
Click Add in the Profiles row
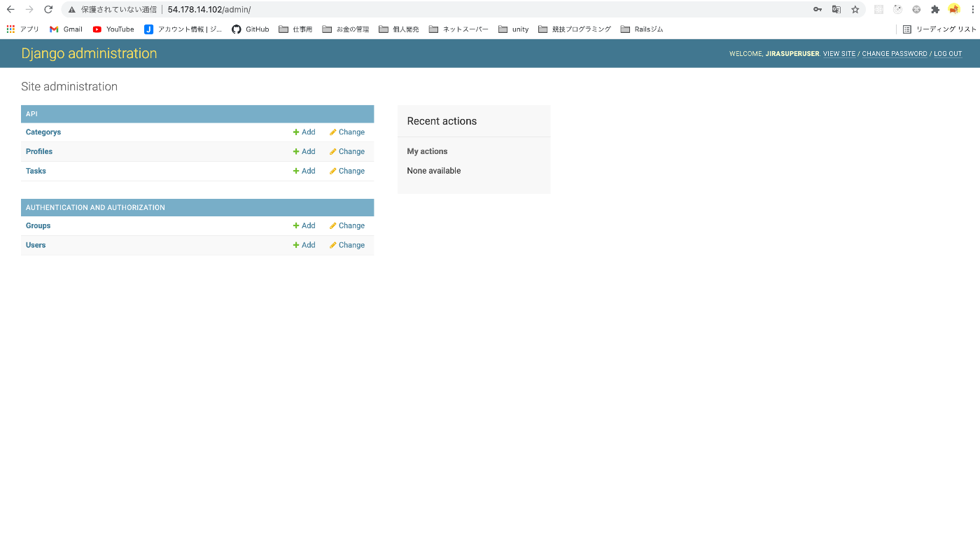(x=304, y=151)
